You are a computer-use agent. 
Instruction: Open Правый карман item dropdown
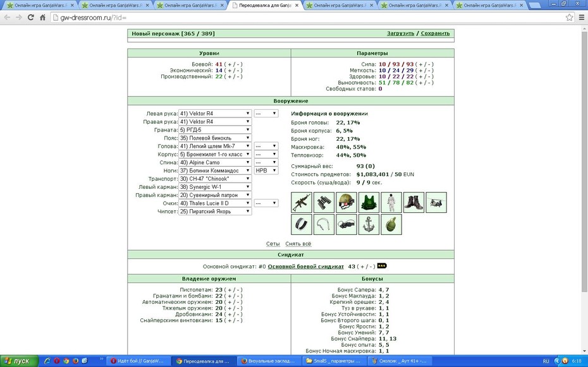pos(215,195)
